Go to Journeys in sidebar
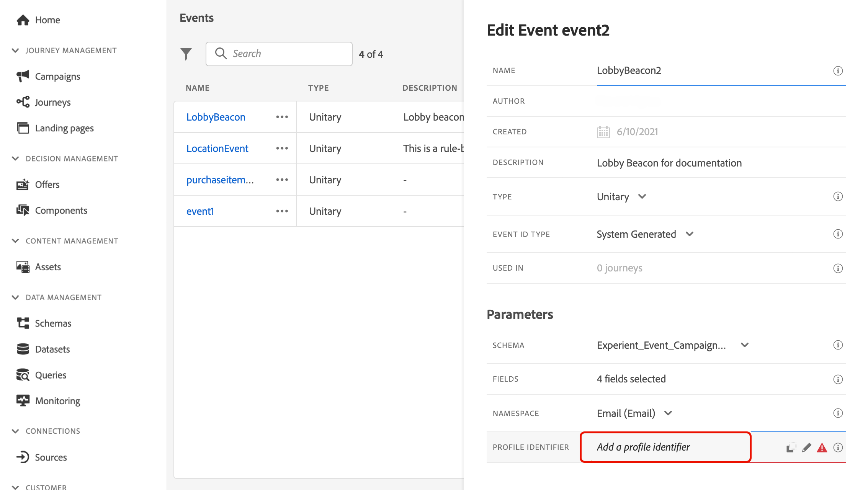This screenshot has width=868, height=490. [52, 102]
